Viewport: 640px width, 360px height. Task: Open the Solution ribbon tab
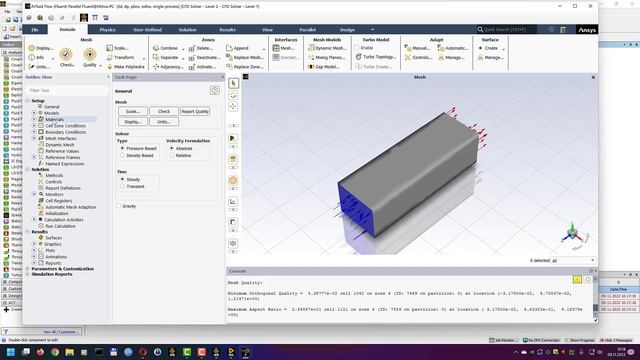pyautogui.click(x=187, y=30)
